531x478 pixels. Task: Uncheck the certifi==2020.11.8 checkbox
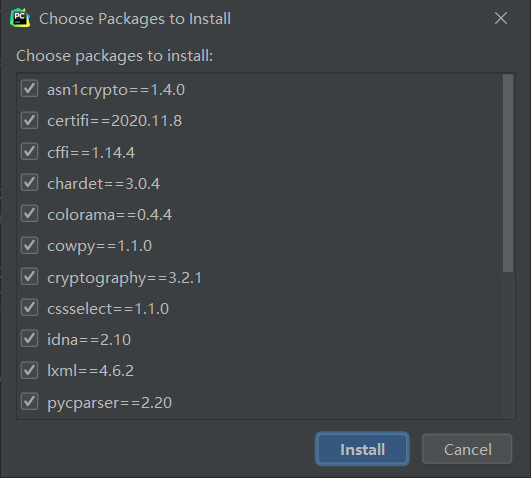pyautogui.click(x=29, y=120)
